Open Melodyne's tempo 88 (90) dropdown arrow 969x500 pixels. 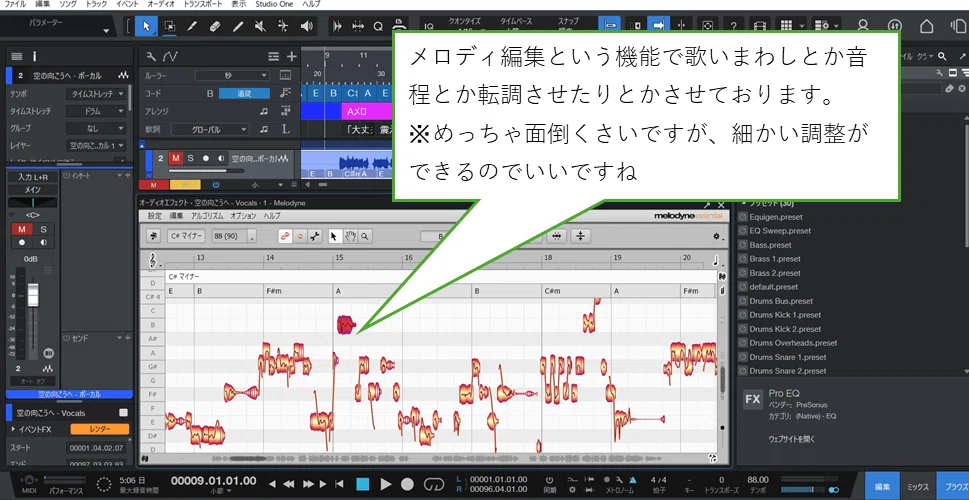click(x=252, y=236)
